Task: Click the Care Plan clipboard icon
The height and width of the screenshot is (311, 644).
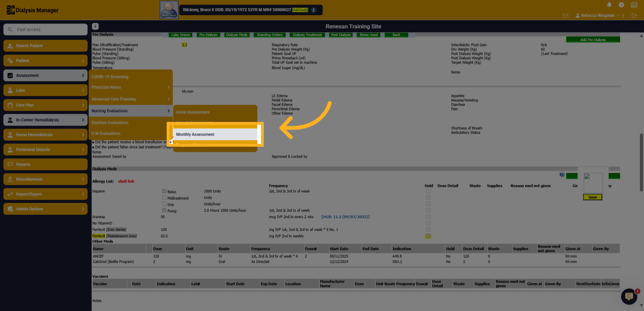Action: coord(10,105)
